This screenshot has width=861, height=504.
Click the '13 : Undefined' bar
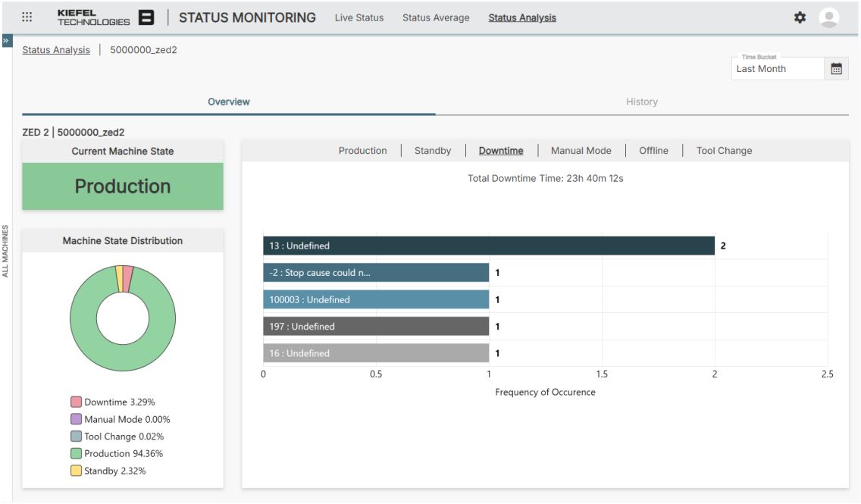[x=489, y=246]
